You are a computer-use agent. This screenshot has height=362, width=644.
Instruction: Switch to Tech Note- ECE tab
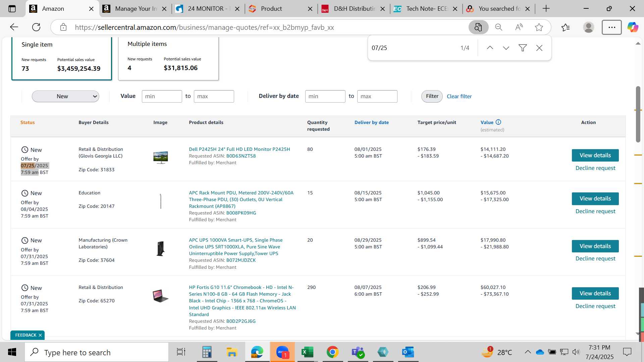[x=426, y=9]
